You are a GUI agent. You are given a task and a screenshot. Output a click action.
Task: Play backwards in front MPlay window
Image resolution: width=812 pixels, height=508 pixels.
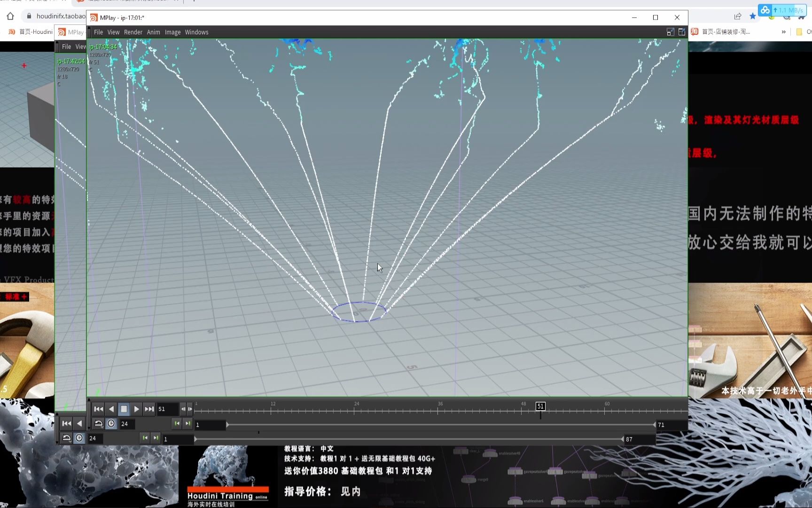point(111,409)
